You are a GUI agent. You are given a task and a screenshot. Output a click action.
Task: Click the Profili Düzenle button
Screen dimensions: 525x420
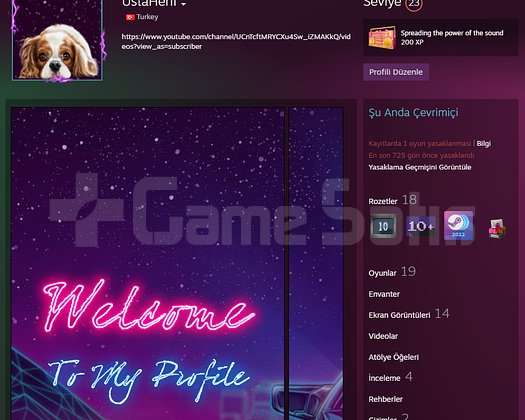click(396, 72)
